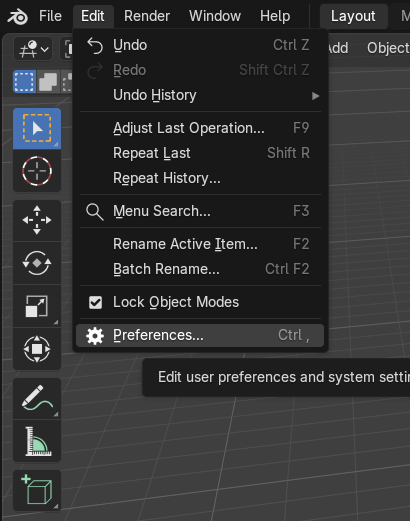Select the Scale tool
Viewport: 410px width, 521px height.
37,306
